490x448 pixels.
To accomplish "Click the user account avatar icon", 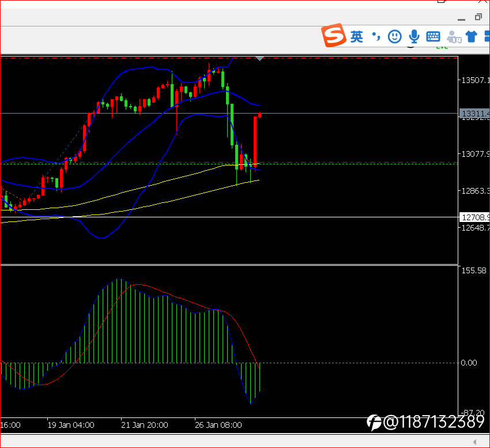I will [x=454, y=37].
